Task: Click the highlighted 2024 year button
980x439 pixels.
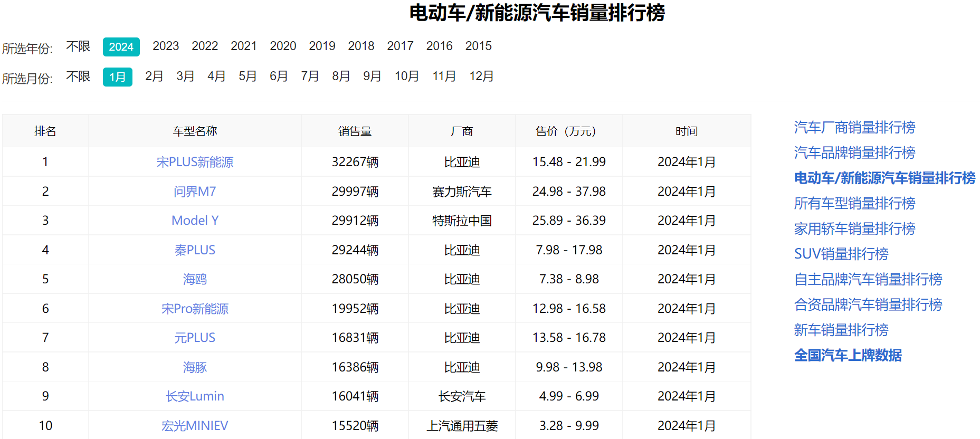Action: click(121, 47)
